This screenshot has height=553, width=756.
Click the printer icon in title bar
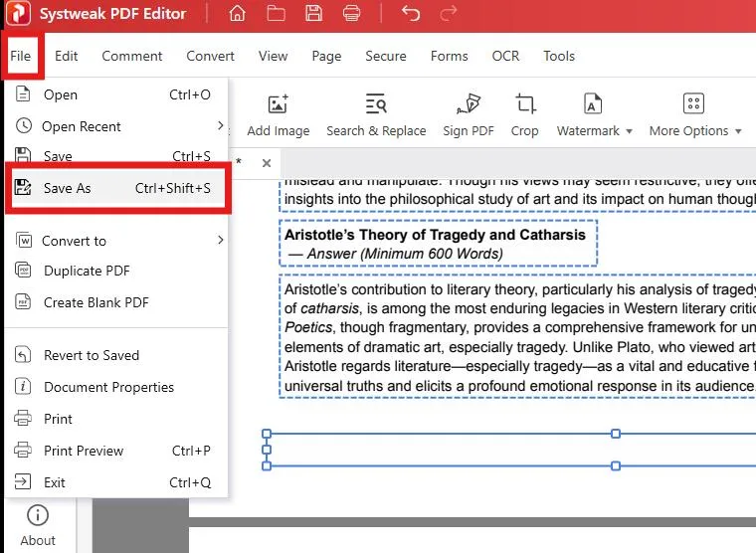351,14
